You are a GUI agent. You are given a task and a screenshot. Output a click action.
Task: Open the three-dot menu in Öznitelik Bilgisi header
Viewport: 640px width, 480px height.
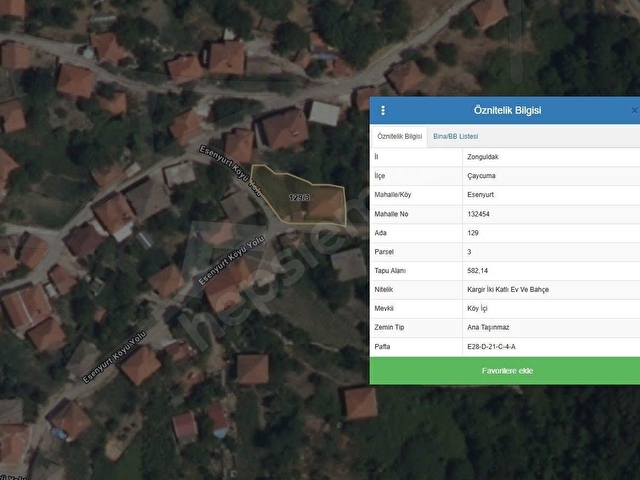[x=383, y=110]
